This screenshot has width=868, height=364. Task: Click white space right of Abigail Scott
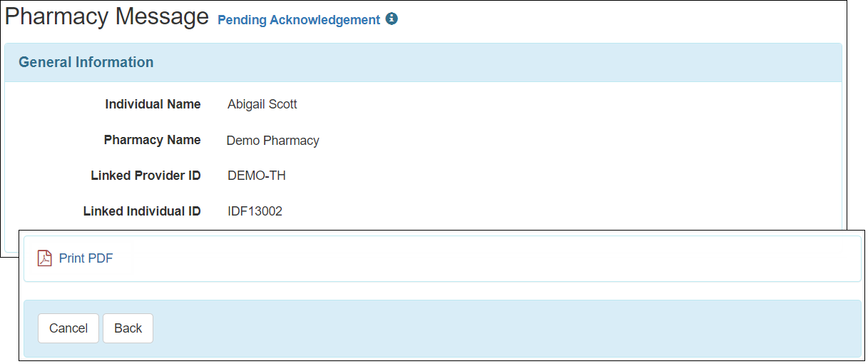[x=535, y=104]
